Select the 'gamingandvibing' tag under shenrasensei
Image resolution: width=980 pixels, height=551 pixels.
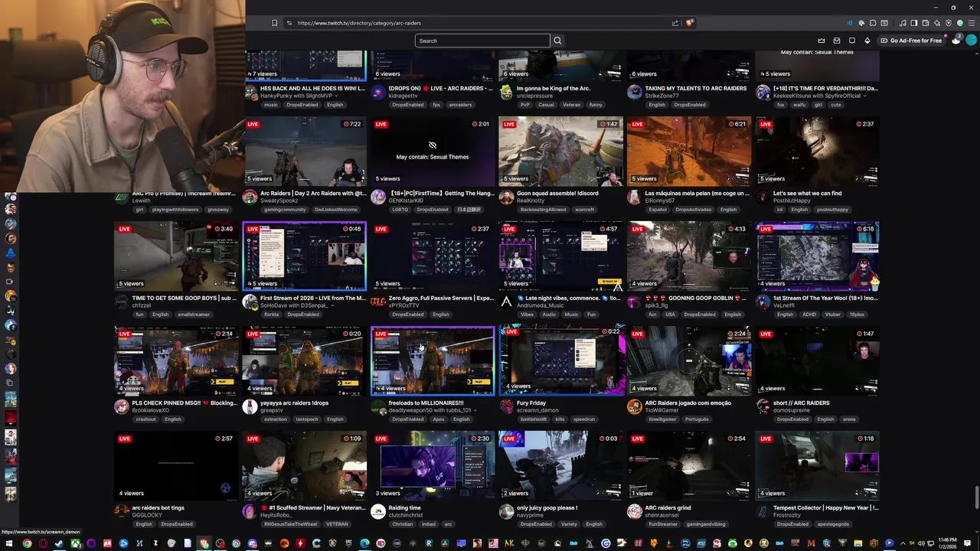click(704, 523)
